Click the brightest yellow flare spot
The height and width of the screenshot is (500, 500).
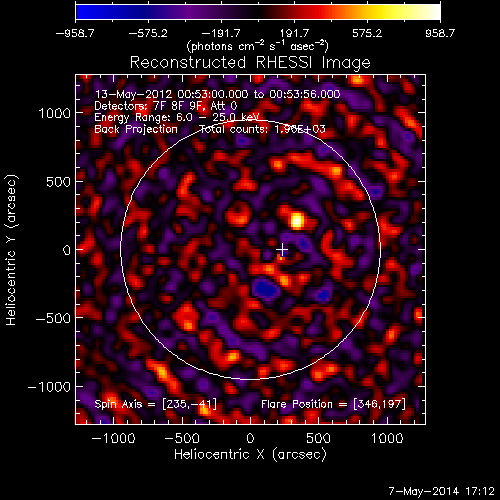coord(297,221)
